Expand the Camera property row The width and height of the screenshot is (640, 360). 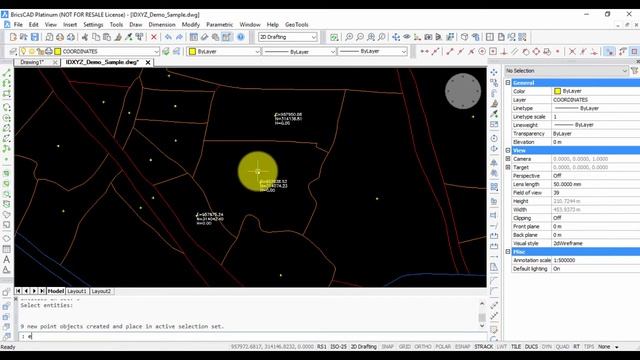(x=508, y=159)
